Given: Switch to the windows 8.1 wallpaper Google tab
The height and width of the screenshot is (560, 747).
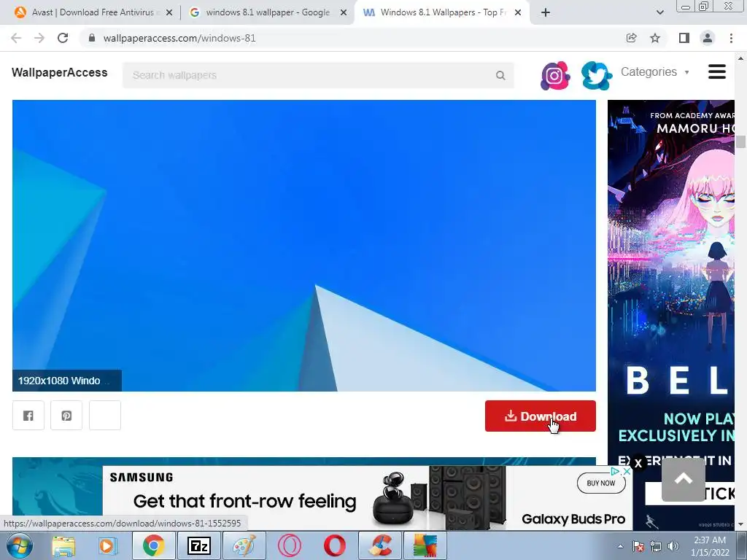Looking at the screenshot, I should (x=267, y=12).
